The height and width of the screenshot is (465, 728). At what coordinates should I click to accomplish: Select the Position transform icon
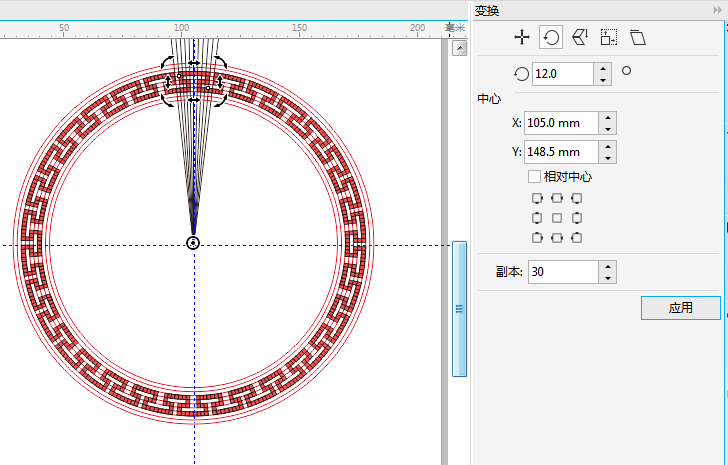(521, 38)
